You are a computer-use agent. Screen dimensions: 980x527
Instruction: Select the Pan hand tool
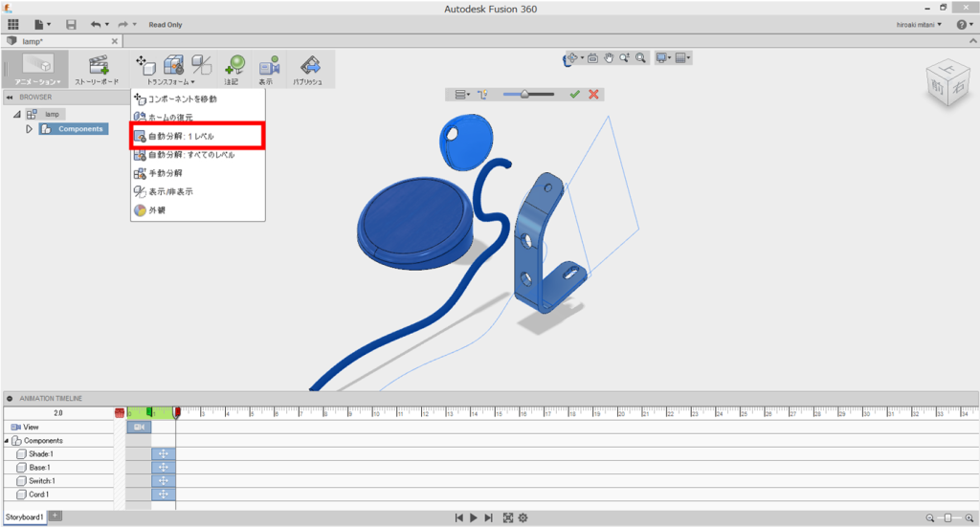point(609,58)
